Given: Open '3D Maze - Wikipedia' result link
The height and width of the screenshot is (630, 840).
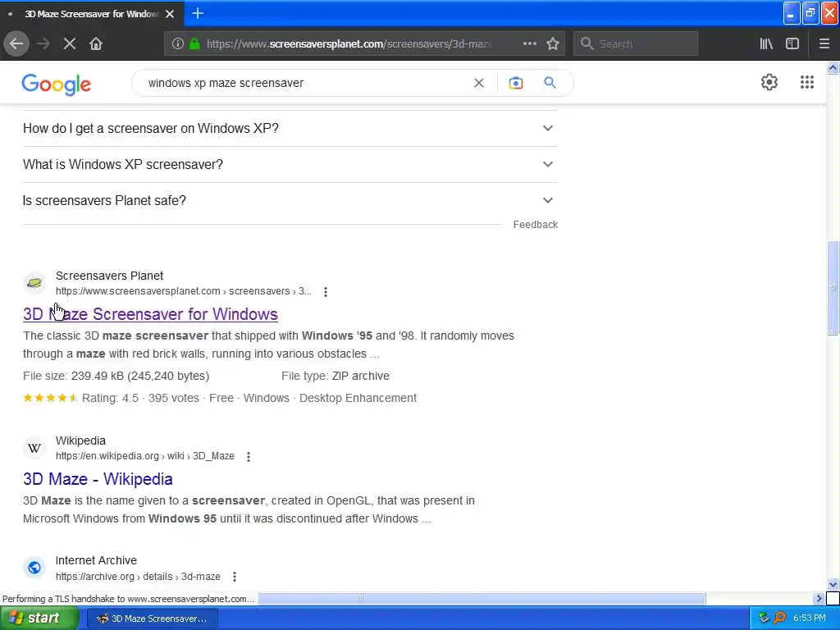Looking at the screenshot, I should pyautogui.click(x=98, y=479).
